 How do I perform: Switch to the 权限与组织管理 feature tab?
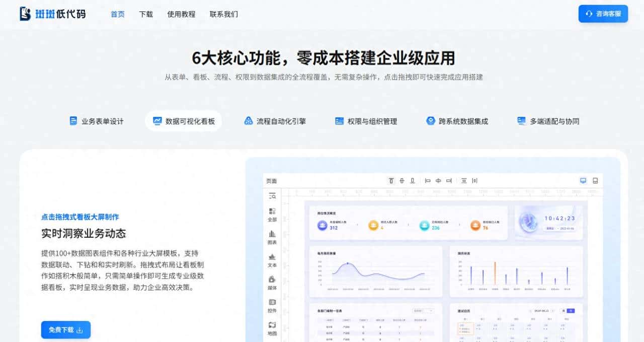click(367, 121)
